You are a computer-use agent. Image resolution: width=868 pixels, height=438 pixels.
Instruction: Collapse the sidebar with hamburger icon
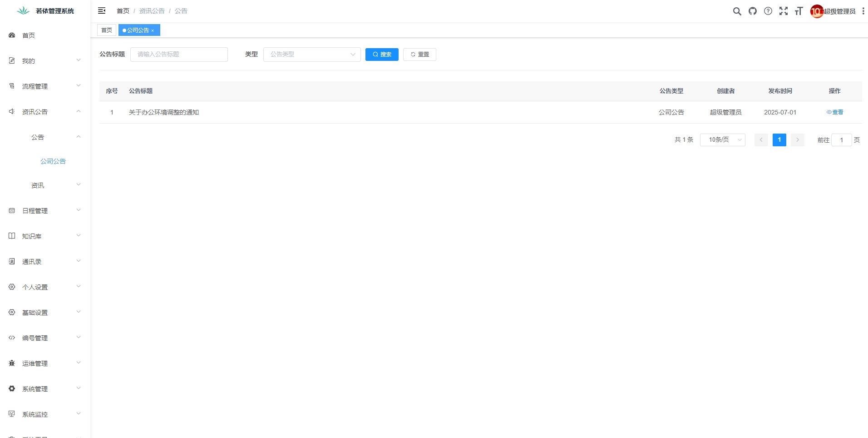coord(102,10)
